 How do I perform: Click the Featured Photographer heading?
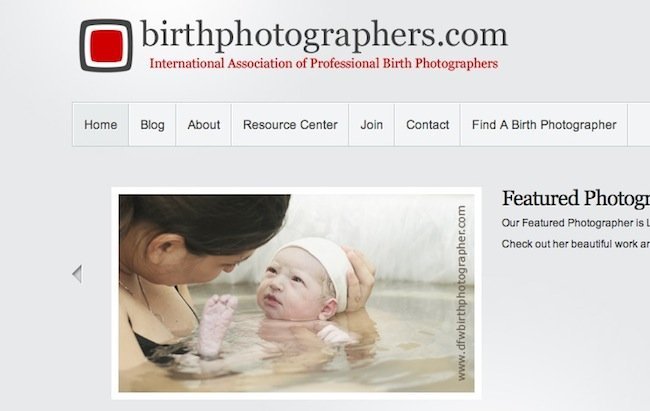point(576,198)
